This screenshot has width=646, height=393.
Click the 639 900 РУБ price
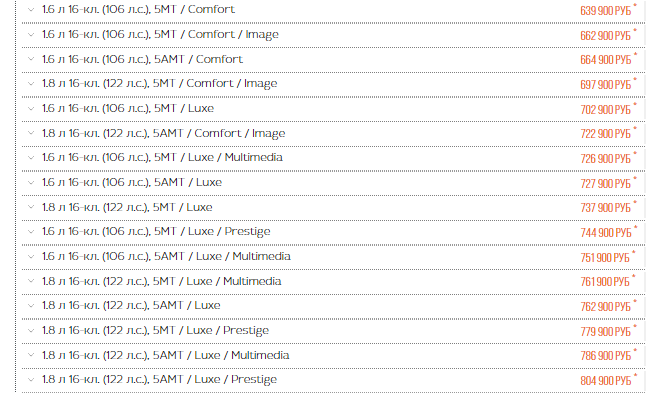606,10
